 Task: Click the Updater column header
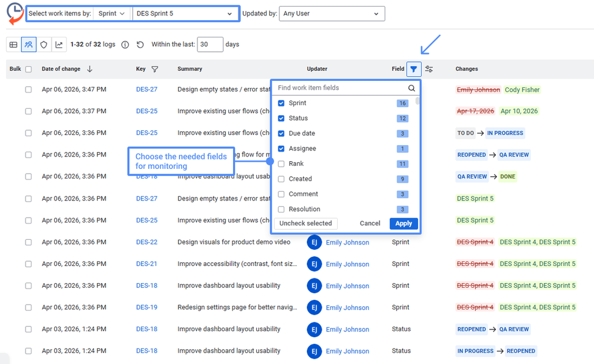(317, 69)
